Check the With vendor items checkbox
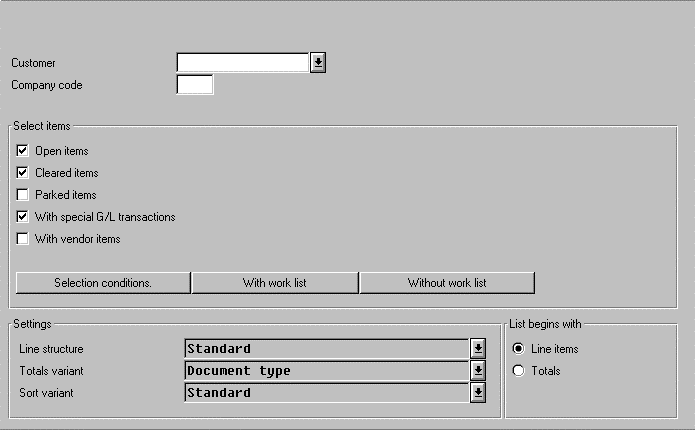695x430 pixels. pos(23,239)
